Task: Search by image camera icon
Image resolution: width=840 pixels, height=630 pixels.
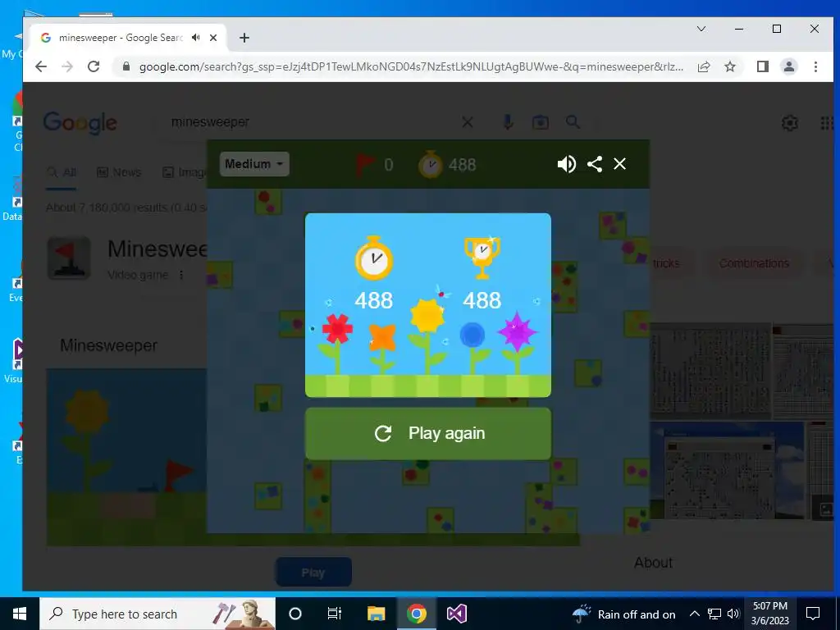Action: coord(540,122)
